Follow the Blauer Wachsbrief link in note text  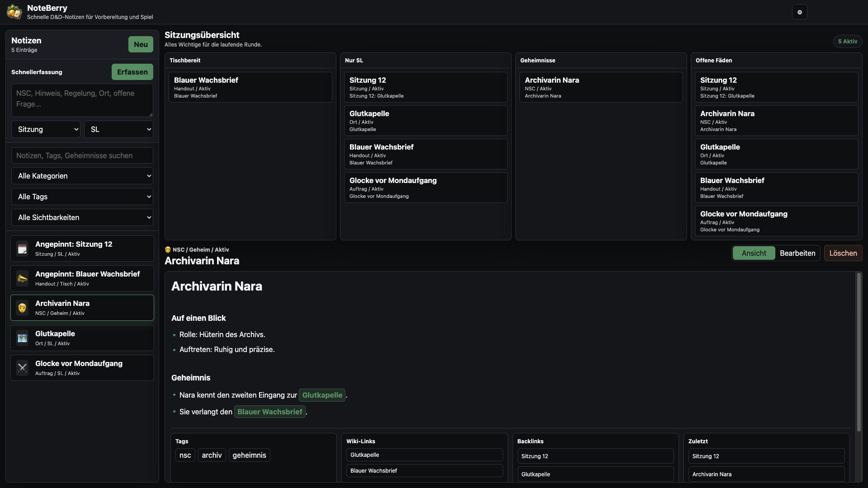pos(270,412)
